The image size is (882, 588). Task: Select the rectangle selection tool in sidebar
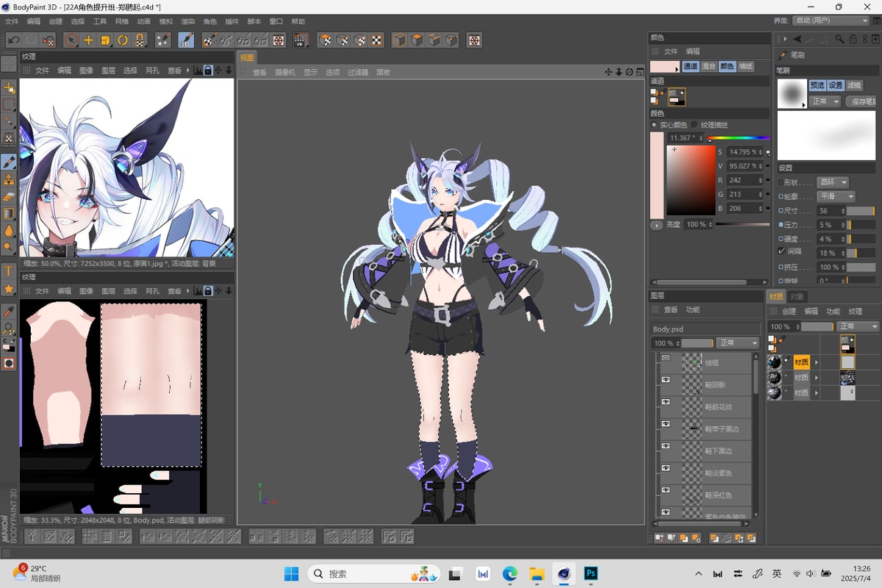tap(9, 104)
